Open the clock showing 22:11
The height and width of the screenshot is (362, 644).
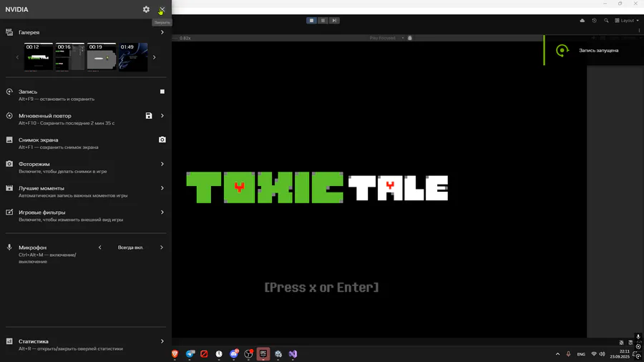coord(620,354)
